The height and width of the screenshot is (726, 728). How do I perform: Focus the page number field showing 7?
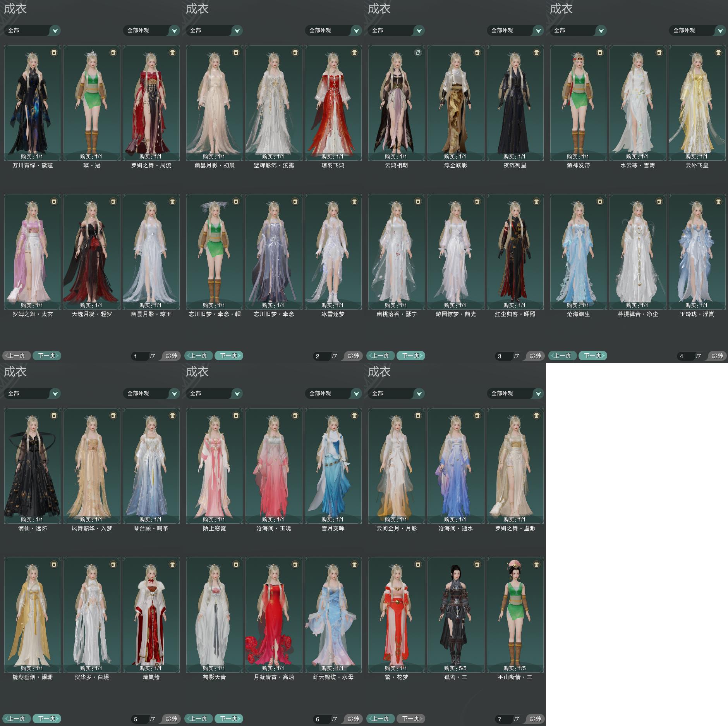pyautogui.click(x=504, y=719)
